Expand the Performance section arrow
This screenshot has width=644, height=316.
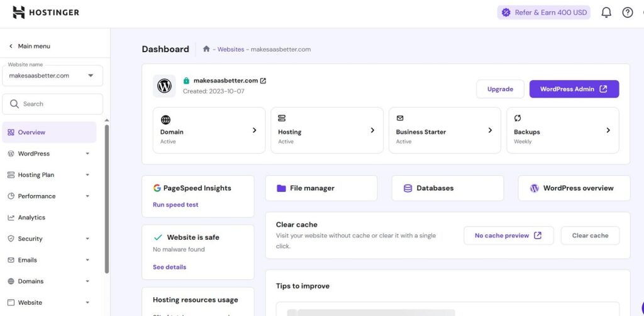pos(87,196)
